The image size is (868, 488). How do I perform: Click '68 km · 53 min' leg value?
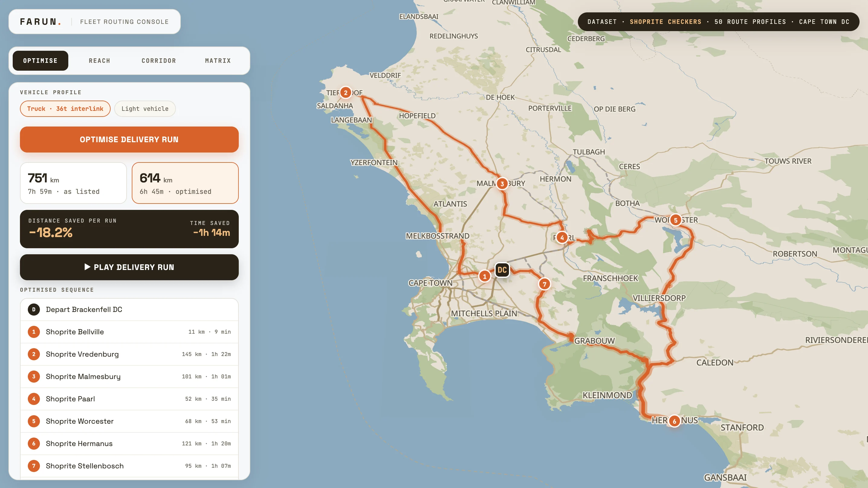click(208, 421)
